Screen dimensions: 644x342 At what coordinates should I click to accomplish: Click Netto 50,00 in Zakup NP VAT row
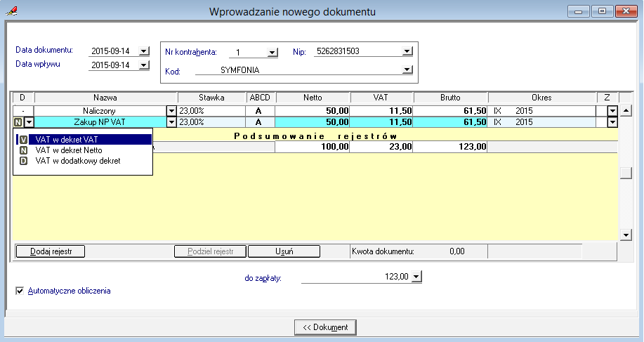click(312, 122)
